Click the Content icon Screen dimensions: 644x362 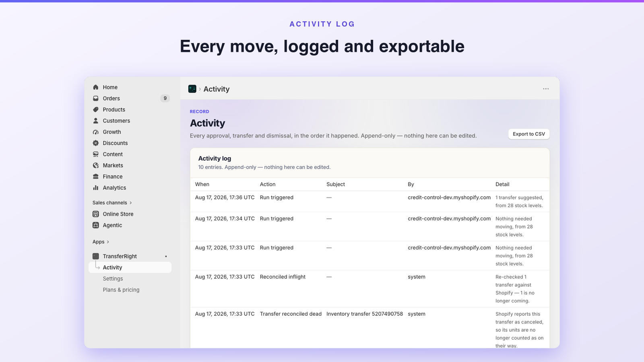pos(96,154)
